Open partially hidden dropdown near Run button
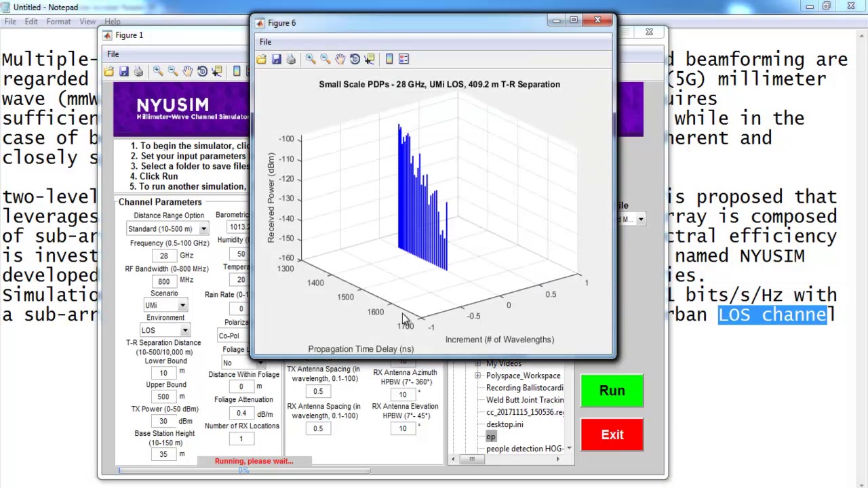 pyautogui.click(x=641, y=219)
